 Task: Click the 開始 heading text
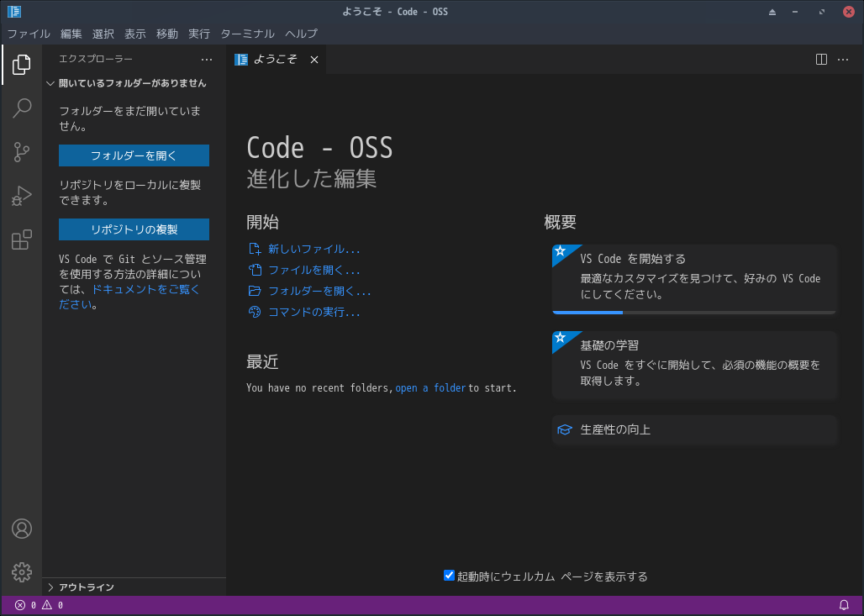262,222
